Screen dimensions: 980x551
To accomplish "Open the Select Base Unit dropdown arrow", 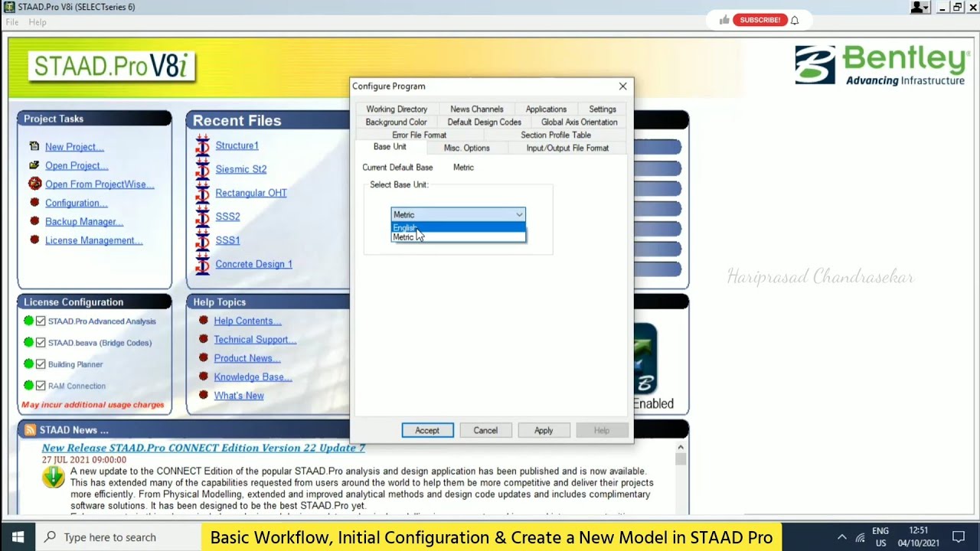I will click(x=519, y=215).
